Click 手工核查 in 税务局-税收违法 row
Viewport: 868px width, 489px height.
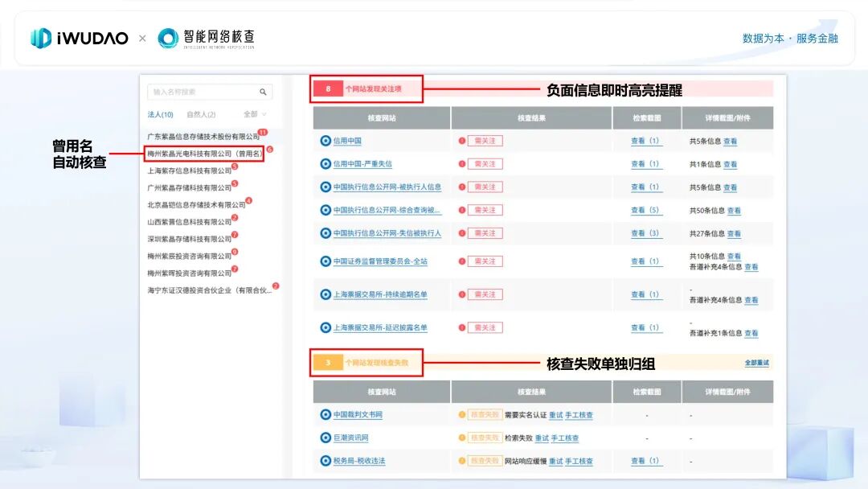click(x=579, y=462)
